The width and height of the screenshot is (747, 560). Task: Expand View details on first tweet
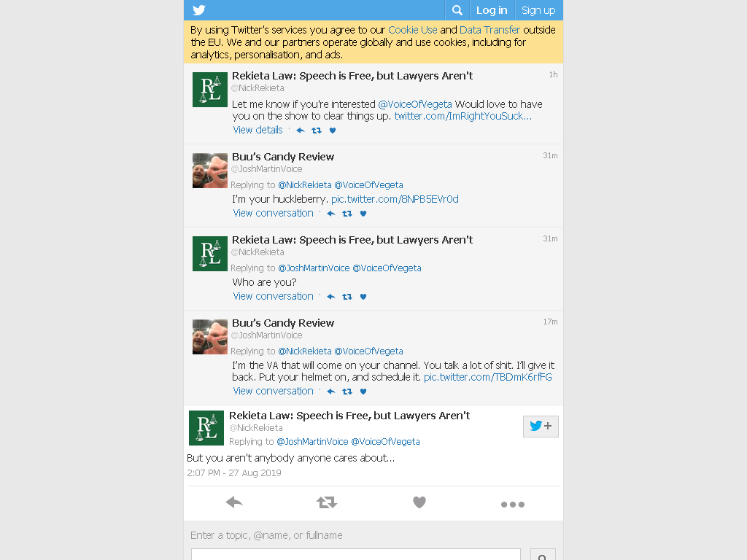[x=258, y=130]
